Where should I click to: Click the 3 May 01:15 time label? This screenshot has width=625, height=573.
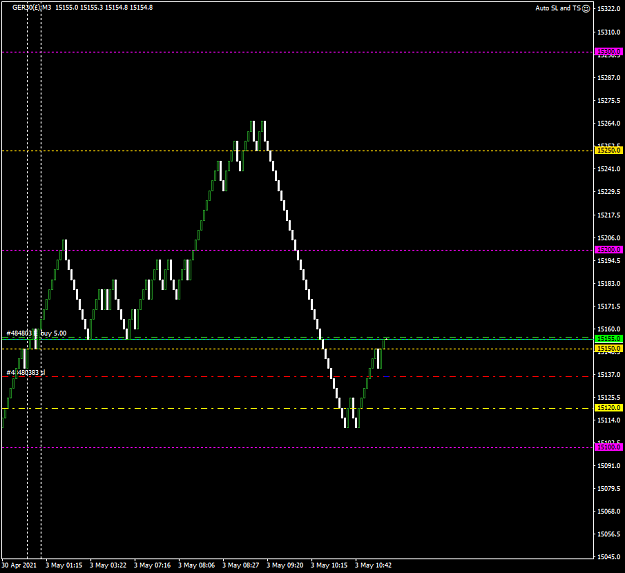(x=64, y=565)
